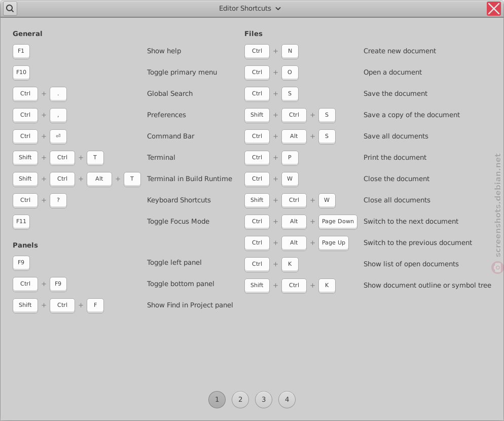
Task: Click the Files section heading
Action: click(254, 34)
